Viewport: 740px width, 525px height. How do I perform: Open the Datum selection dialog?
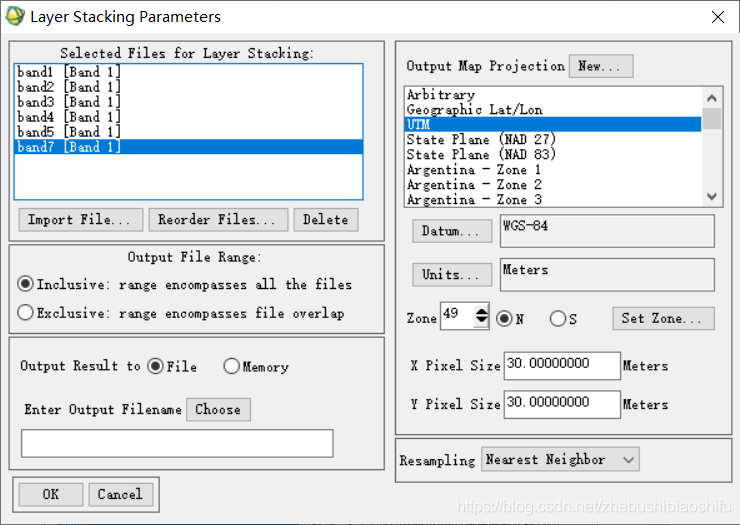(452, 231)
